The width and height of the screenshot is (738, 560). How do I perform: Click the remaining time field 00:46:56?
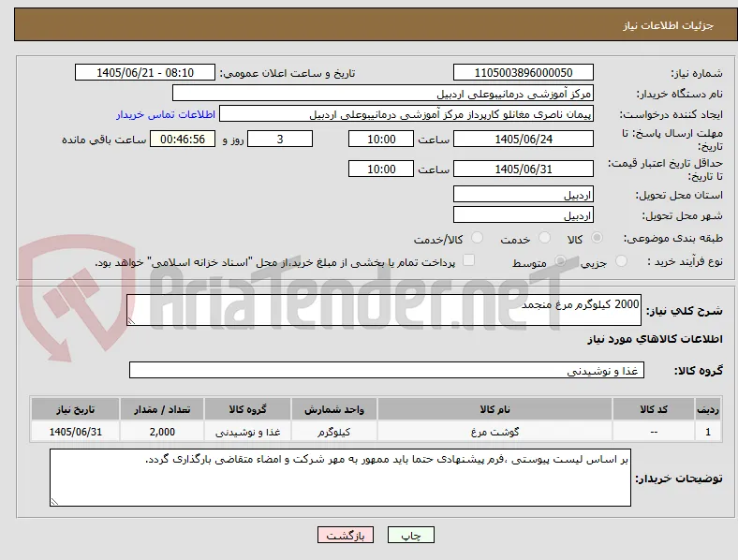pos(183,139)
